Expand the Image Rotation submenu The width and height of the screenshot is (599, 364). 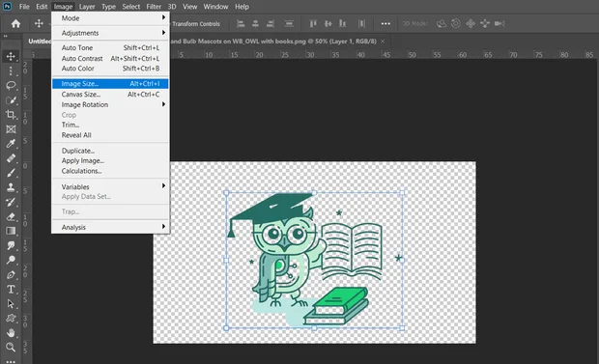110,104
